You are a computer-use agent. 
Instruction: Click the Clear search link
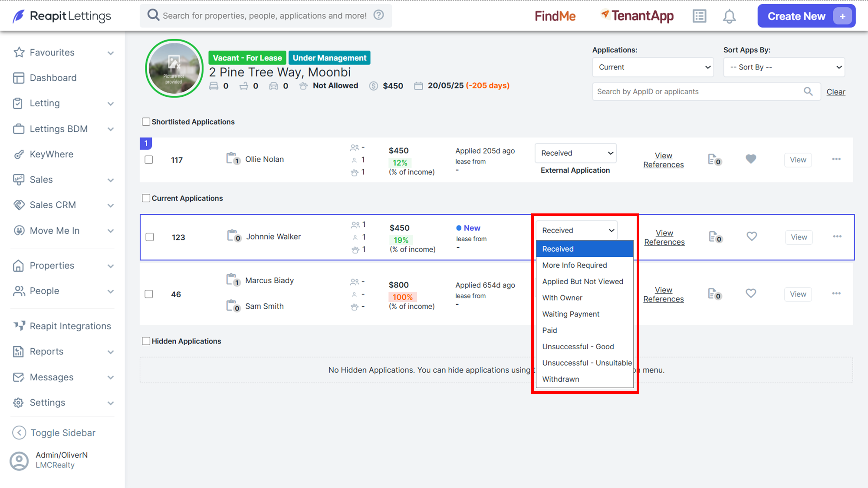(x=835, y=92)
